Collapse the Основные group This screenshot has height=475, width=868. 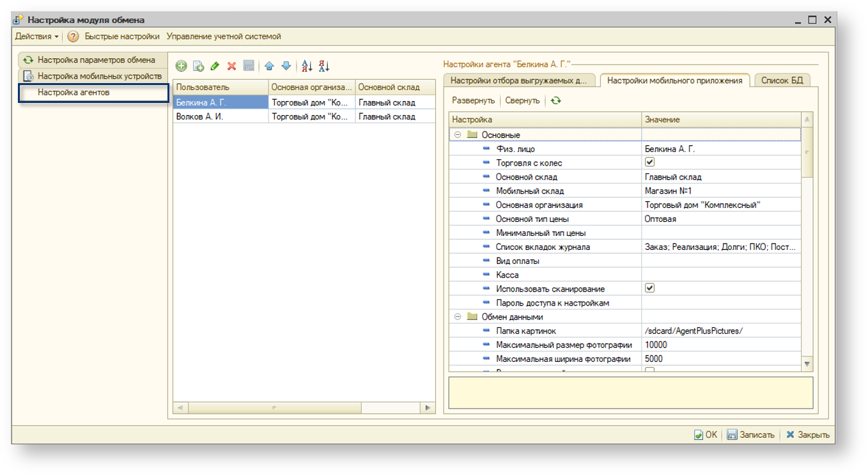[x=458, y=135]
